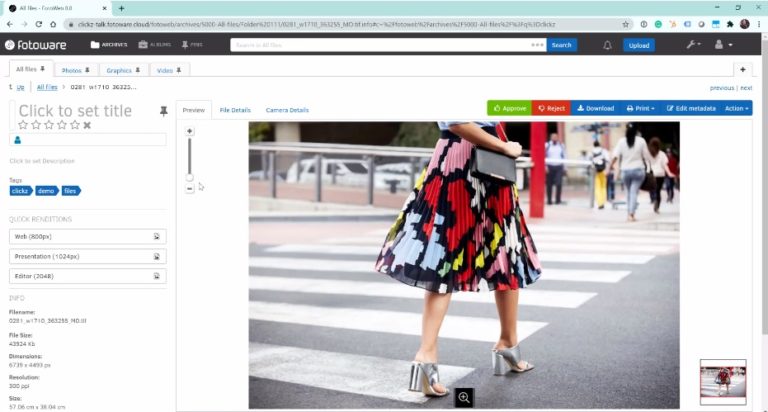Clear the star rating with the X

click(x=87, y=125)
